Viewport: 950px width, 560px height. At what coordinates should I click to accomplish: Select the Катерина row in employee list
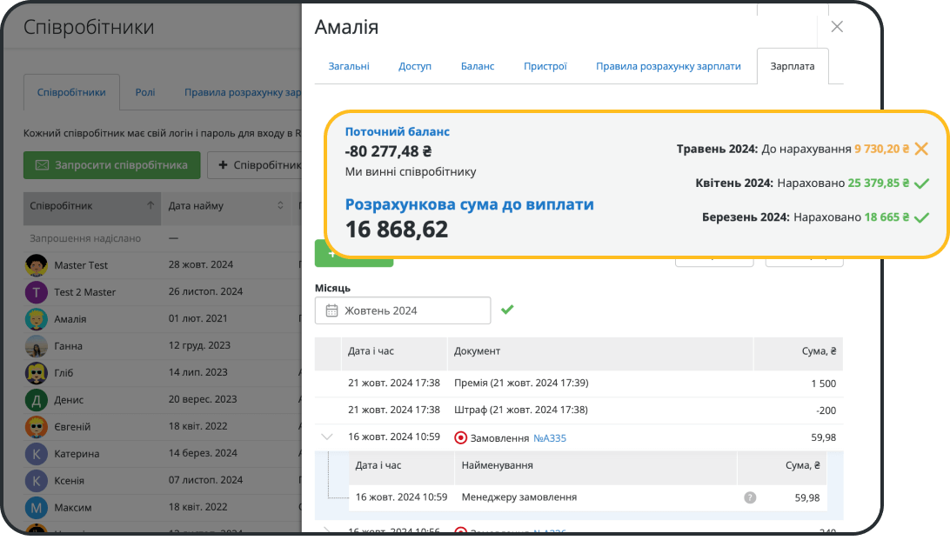pos(77,453)
